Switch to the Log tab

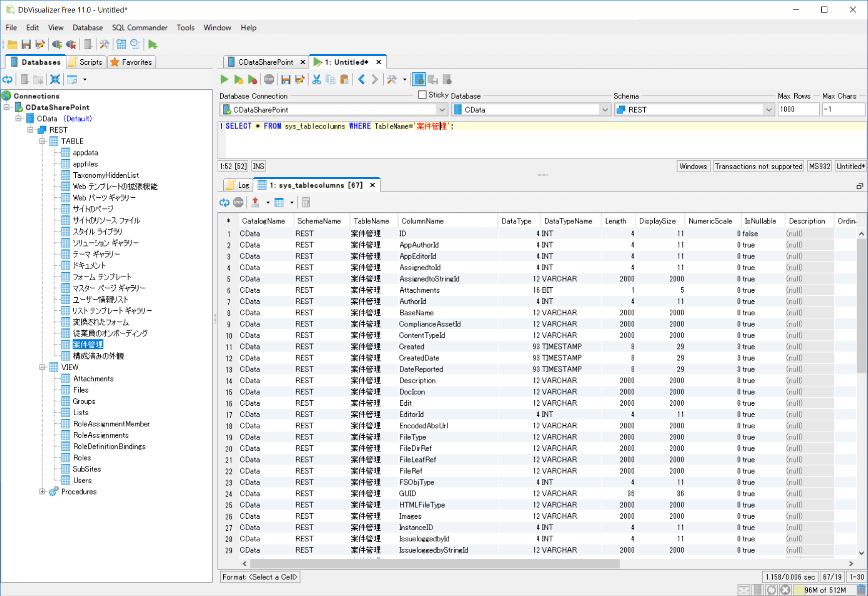[x=238, y=185]
